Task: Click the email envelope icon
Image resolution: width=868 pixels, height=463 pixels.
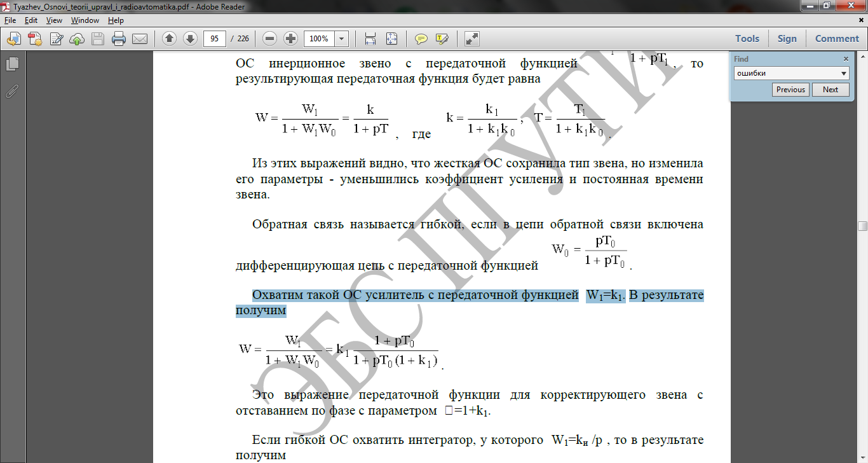Action: click(140, 39)
